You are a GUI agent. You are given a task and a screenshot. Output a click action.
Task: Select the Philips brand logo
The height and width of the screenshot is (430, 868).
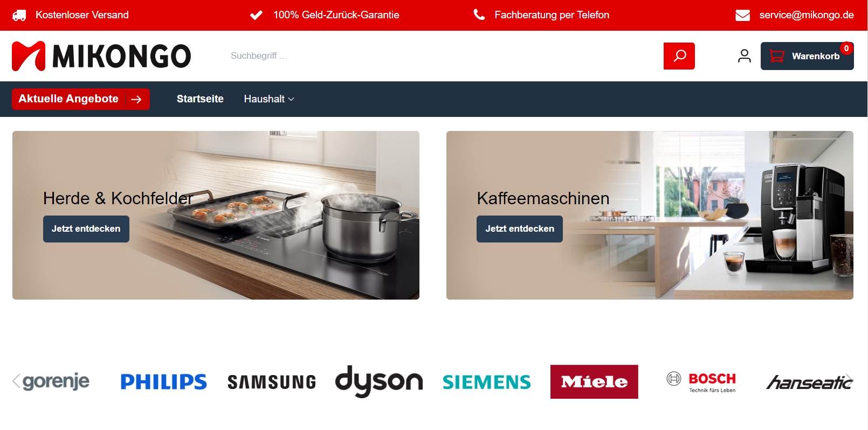[x=163, y=382]
